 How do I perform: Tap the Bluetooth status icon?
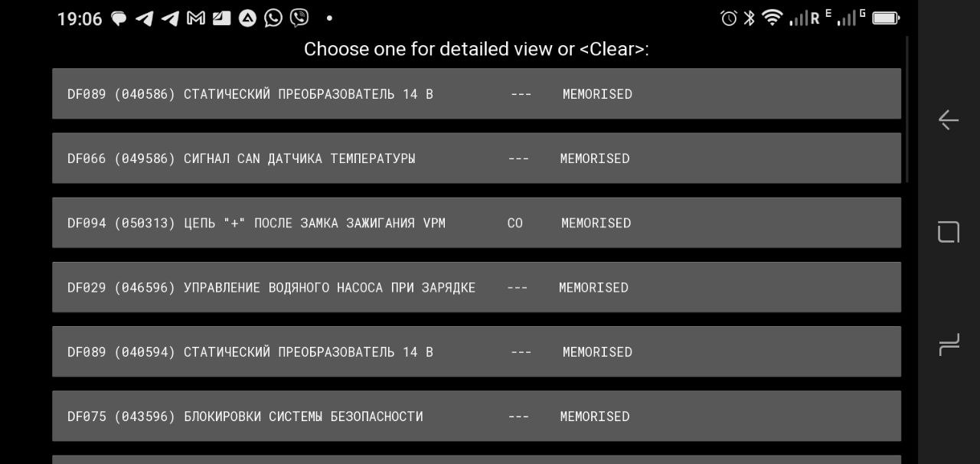[x=750, y=18]
